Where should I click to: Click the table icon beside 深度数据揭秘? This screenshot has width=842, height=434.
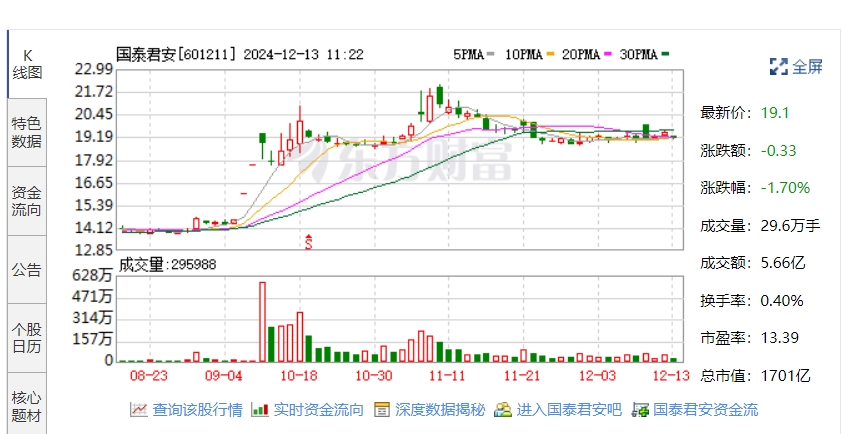(382, 410)
